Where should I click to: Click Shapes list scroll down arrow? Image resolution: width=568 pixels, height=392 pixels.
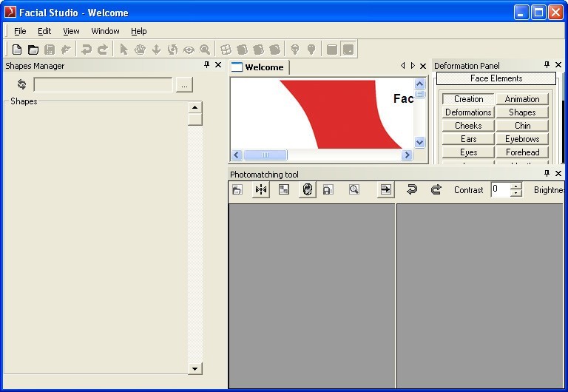[195, 369]
